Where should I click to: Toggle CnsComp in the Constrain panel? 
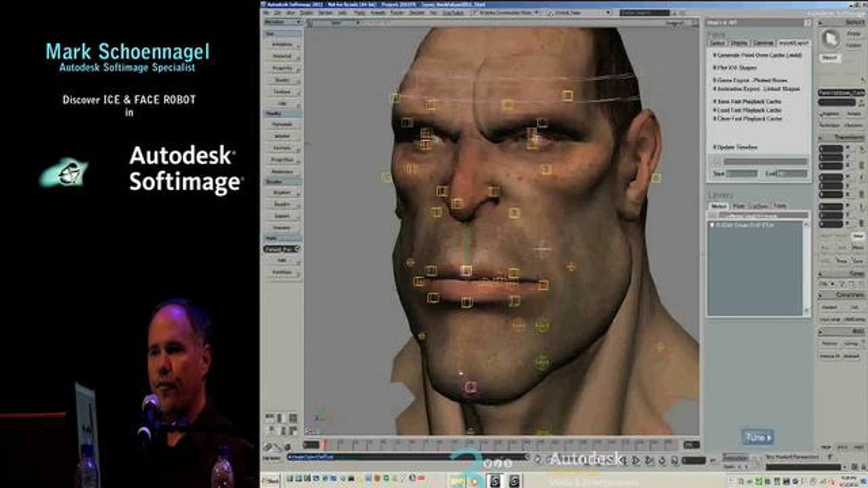point(830,320)
